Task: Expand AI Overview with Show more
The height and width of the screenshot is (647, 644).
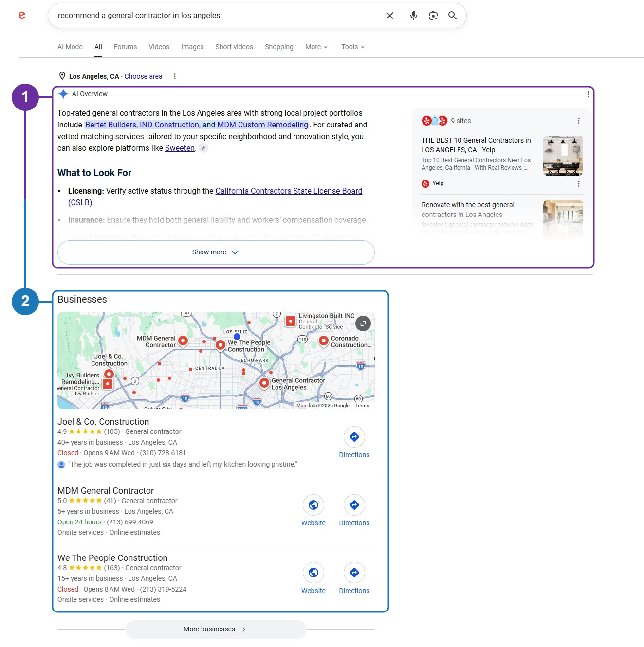Action: point(216,252)
